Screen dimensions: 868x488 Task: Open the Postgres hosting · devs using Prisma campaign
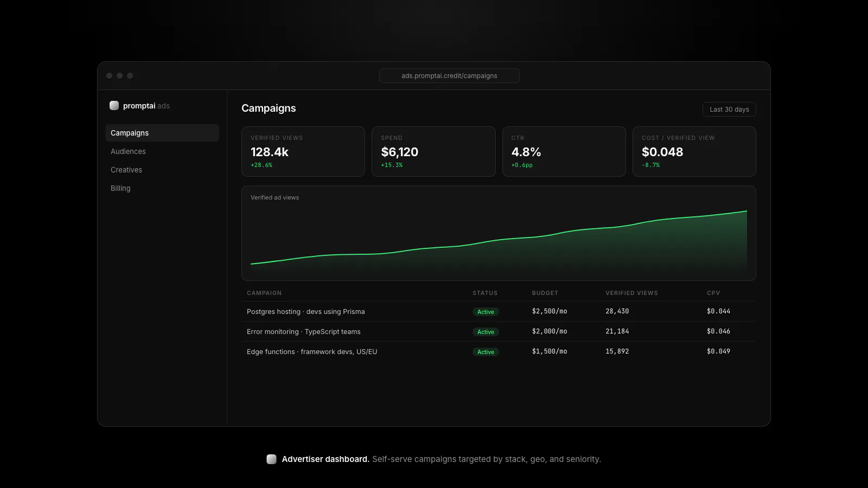[x=306, y=312]
